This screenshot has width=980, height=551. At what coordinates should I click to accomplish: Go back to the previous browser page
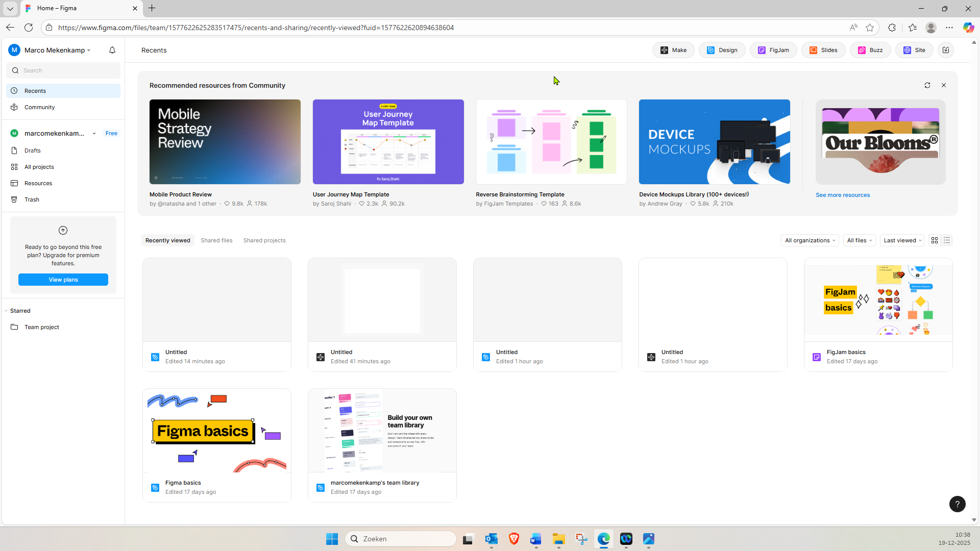coord(10,28)
